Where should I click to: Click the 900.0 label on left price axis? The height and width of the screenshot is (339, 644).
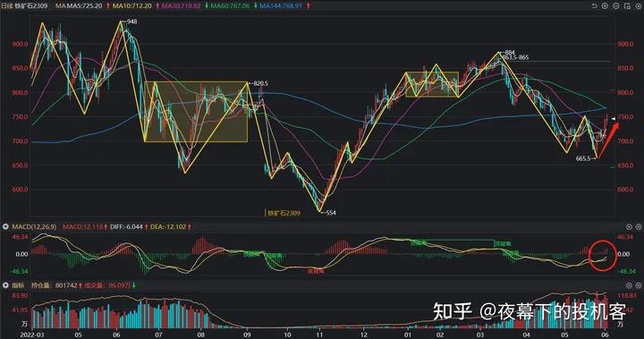click(20, 44)
